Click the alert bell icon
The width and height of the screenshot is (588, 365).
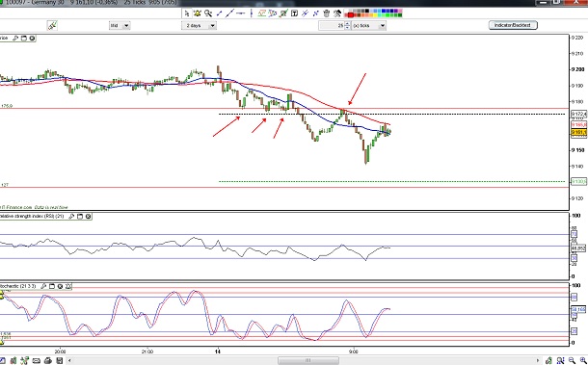tap(198, 13)
